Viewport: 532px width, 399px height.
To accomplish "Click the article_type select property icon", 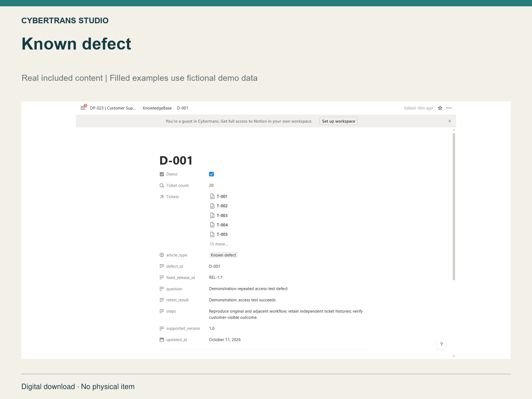I will coord(162,255).
